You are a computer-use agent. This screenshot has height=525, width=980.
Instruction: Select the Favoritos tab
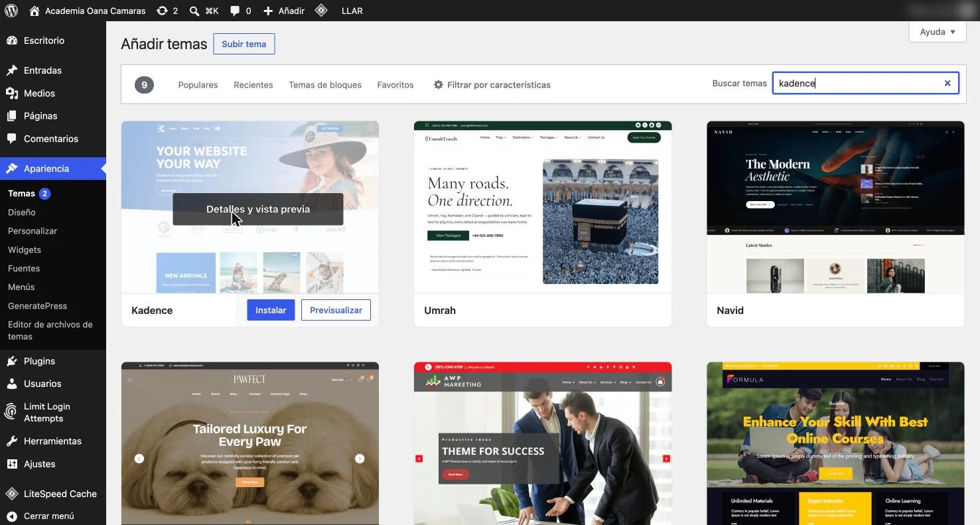tap(395, 85)
